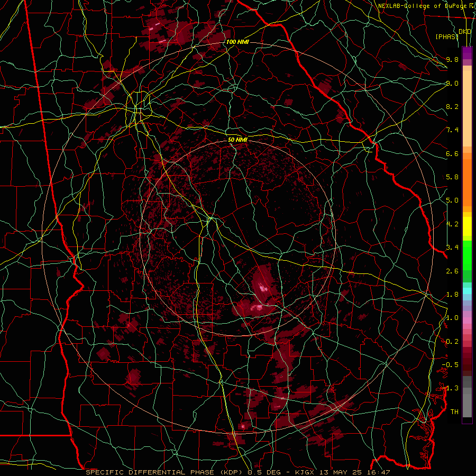The image size is (476, 476).
Task: Click the 3.4 value on the scale
Action: click(452, 248)
